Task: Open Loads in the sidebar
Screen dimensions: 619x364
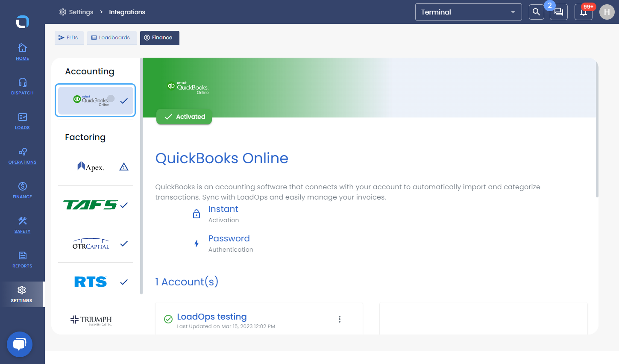Action: tap(22, 121)
